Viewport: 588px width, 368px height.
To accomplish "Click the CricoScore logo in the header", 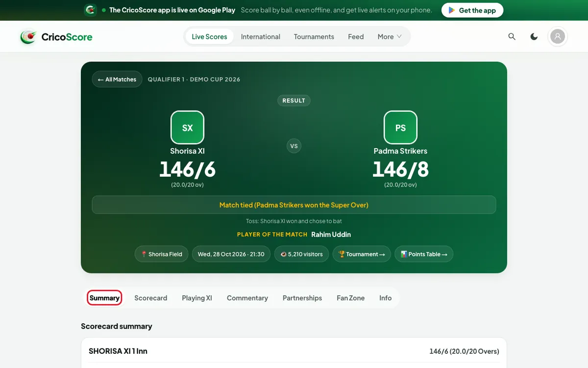I will click(56, 37).
